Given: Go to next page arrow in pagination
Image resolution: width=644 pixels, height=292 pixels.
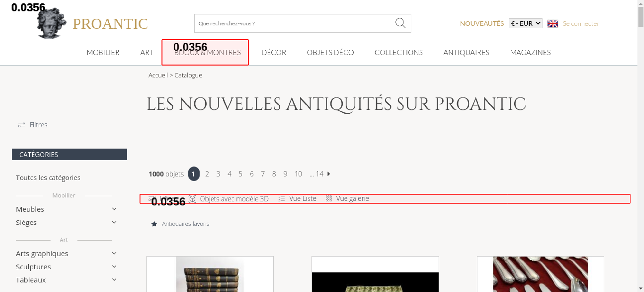Looking at the screenshot, I should pyautogui.click(x=329, y=174).
